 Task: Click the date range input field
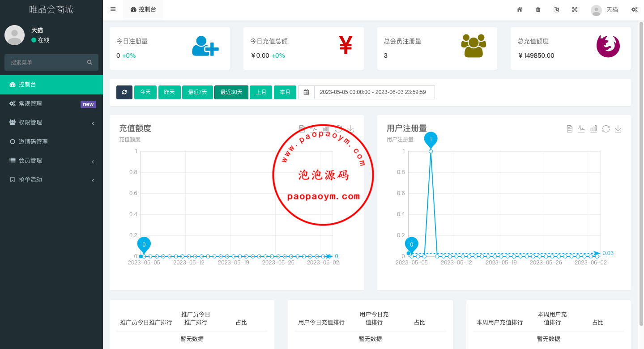[x=374, y=92]
